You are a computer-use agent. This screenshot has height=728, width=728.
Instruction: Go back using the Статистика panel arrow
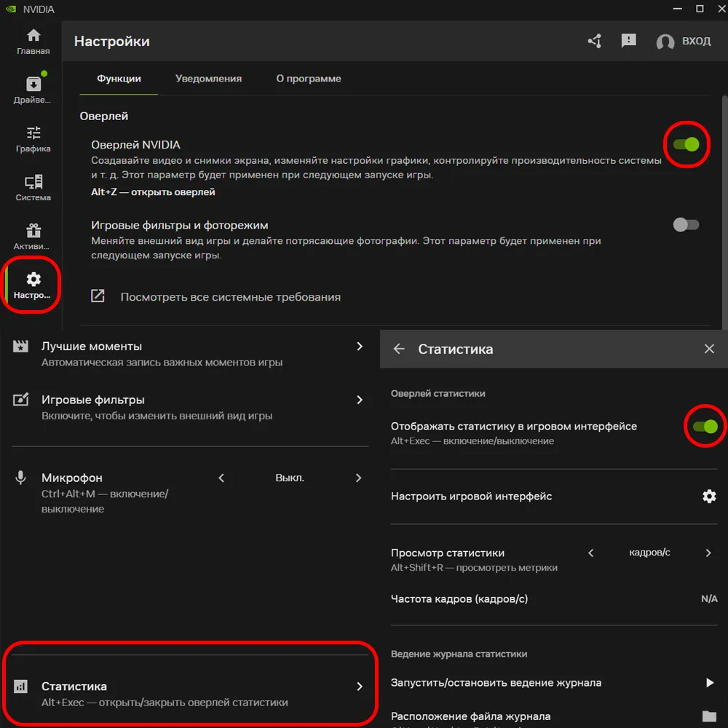[399, 349]
